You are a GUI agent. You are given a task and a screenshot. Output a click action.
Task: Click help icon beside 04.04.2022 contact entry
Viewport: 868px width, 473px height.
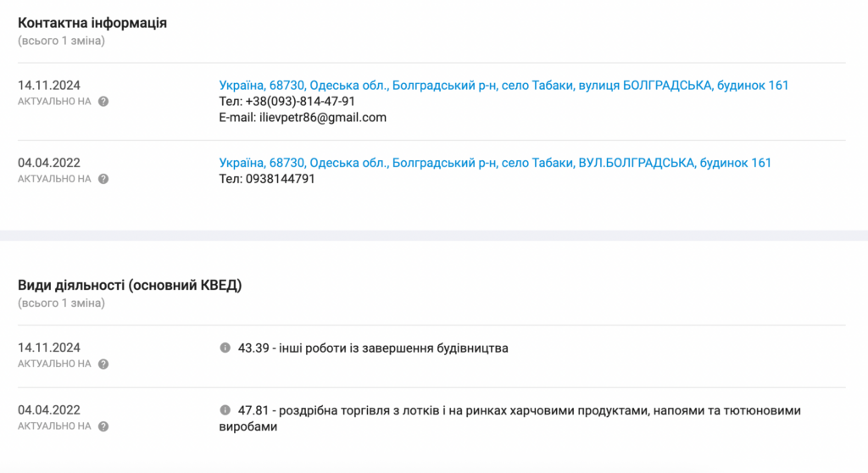103,179
